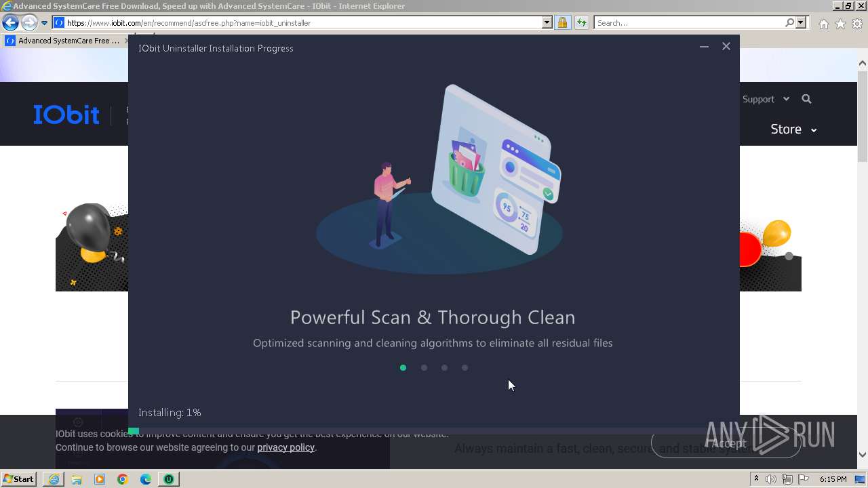Click the vertical scrollbar thumb

tap(863, 116)
